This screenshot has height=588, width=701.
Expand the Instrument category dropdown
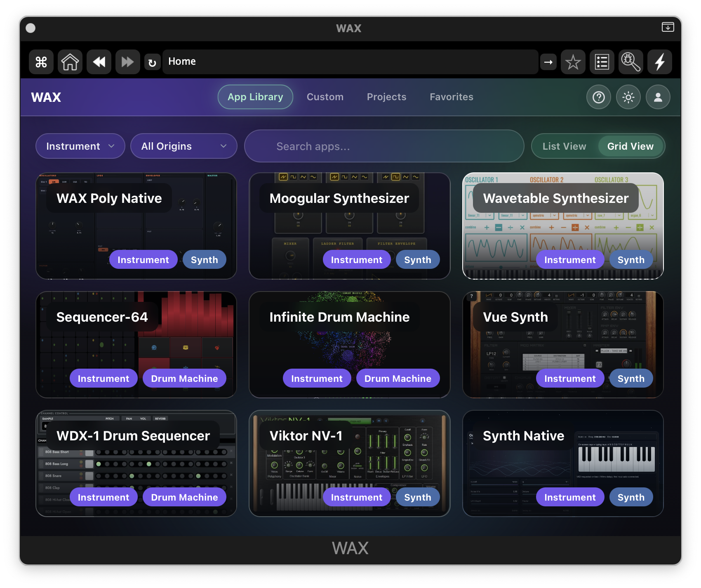click(x=80, y=146)
